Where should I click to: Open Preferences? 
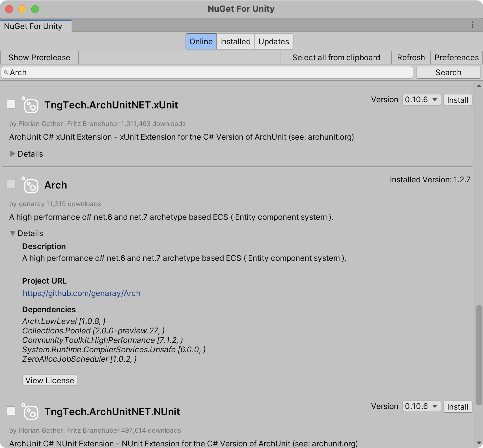[456, 58]
